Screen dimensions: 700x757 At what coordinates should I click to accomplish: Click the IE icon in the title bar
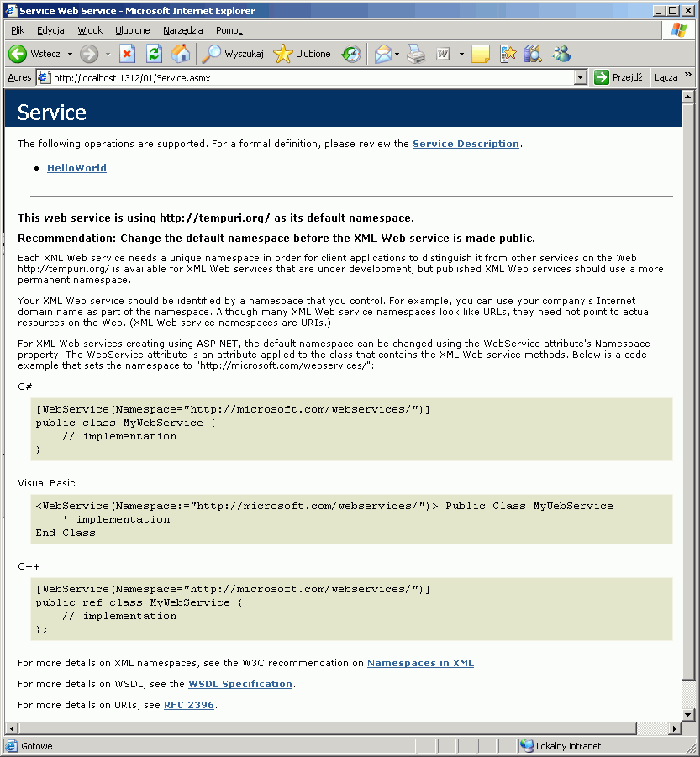point(11,11)
